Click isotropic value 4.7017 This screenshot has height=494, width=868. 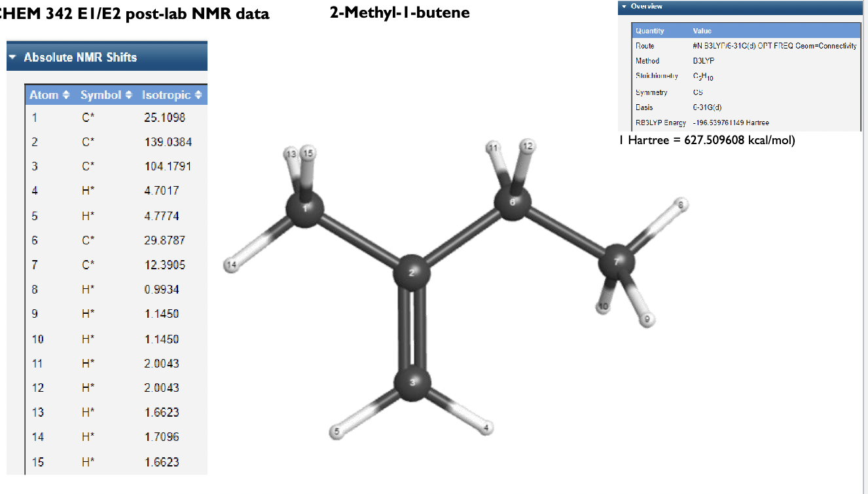pyautogui.click(x=162, y=191)
